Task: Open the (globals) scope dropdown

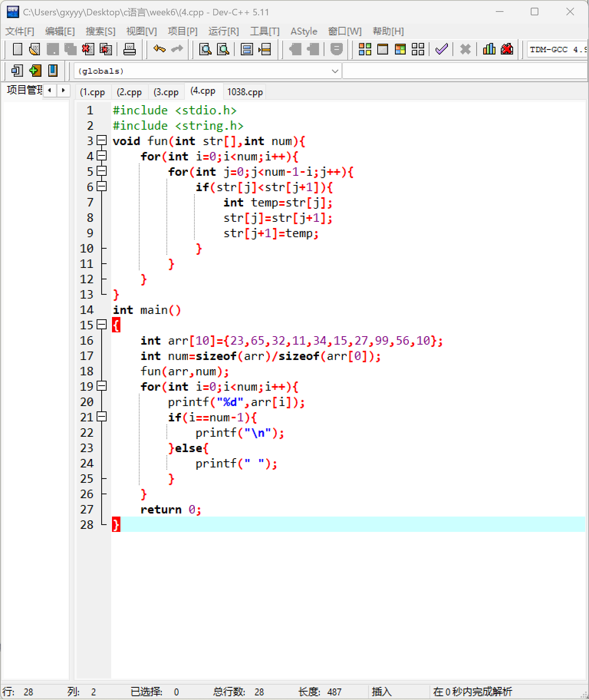Action: click(x=207, y=71)
